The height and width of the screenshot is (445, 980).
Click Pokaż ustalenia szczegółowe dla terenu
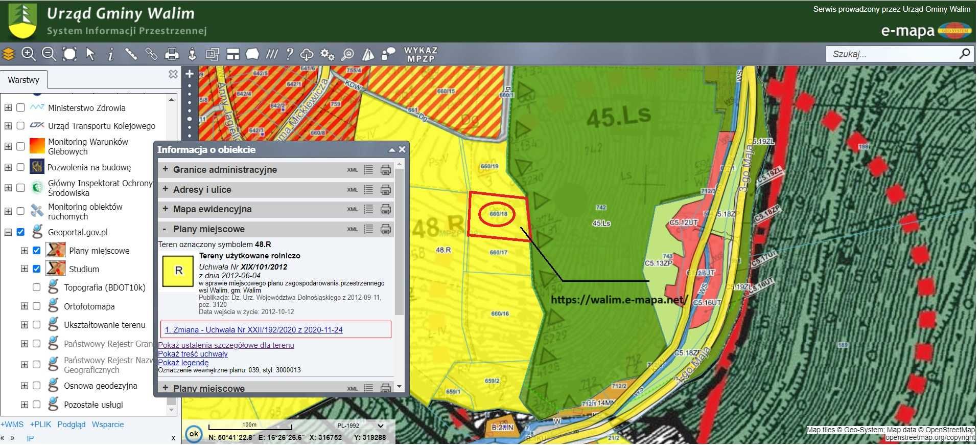(x=226, y=345)
